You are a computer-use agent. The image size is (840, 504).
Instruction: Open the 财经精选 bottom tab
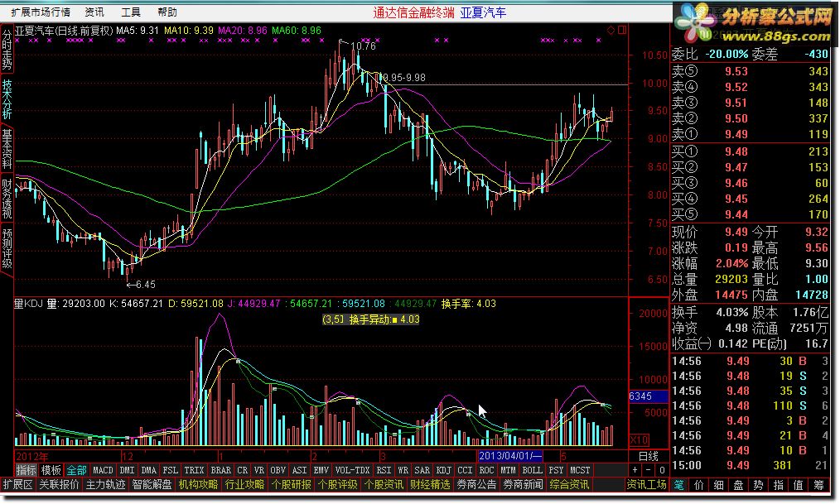coord(430,485)
